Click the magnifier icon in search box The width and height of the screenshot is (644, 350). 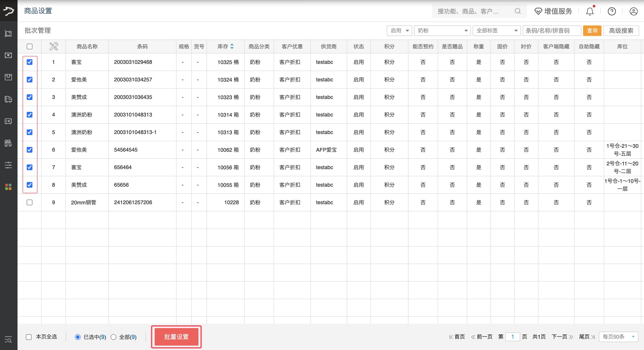point(518,11)
